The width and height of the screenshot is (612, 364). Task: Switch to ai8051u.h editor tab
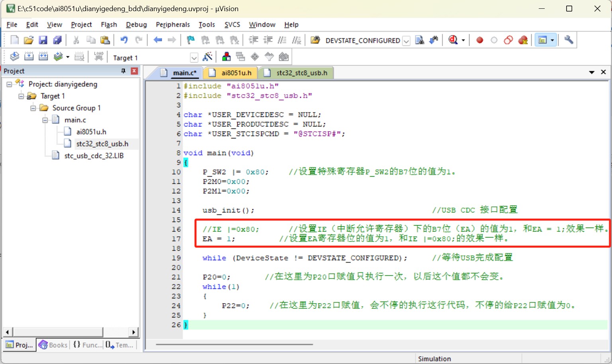click(x=231, y=73)
